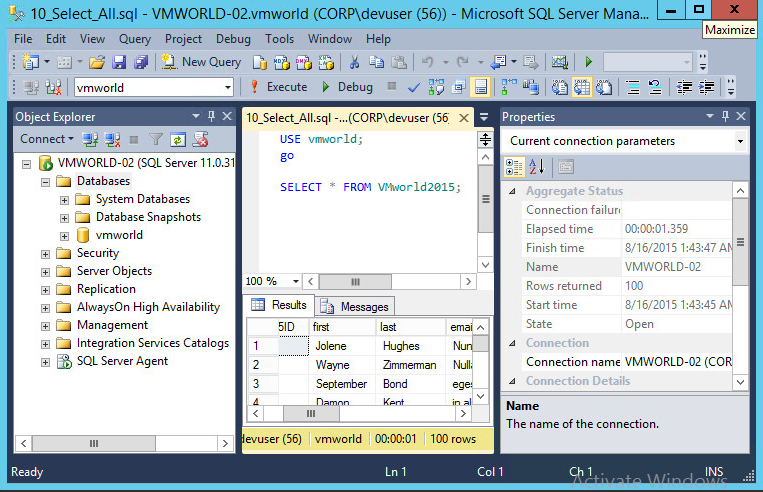Open the Tools menu
The width and height of the screenshot is (763, 492).
coord(279,39)
